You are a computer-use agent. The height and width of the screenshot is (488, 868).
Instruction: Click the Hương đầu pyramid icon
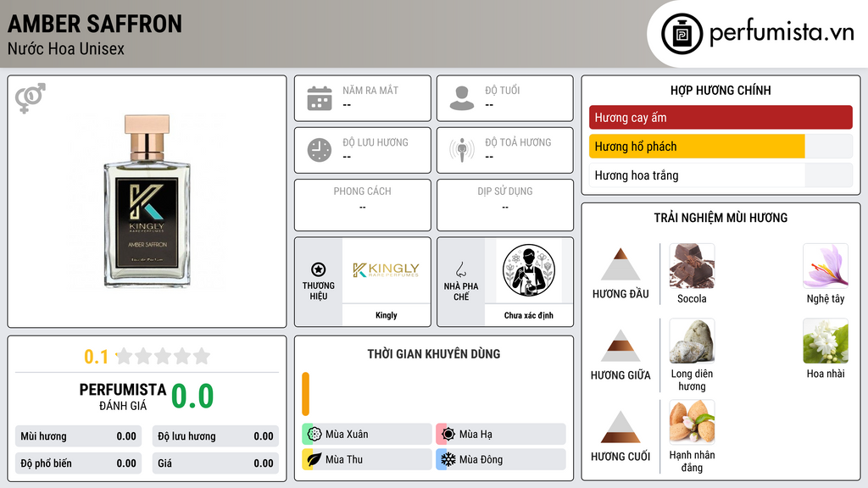coord(620,264)
